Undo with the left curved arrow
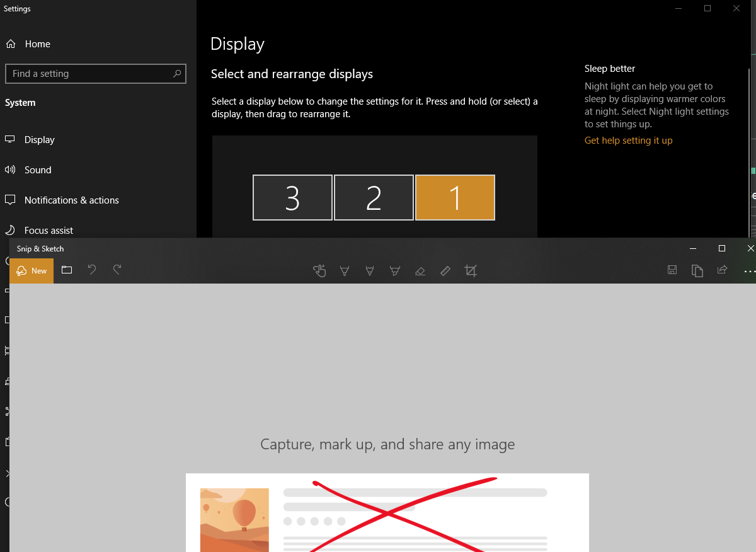The width and height of the screenshot is (756, 552). (92, 270)
